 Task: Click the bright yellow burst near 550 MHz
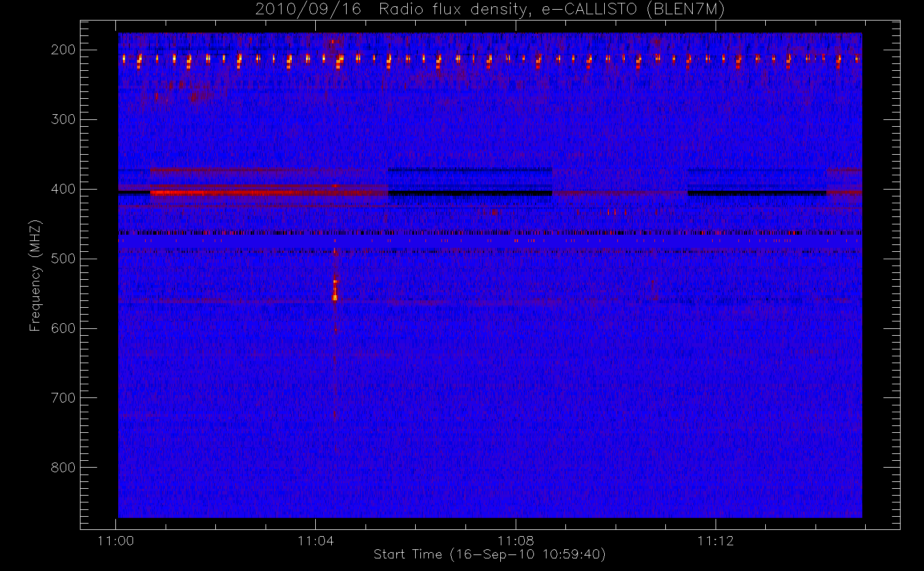(335, 291)
